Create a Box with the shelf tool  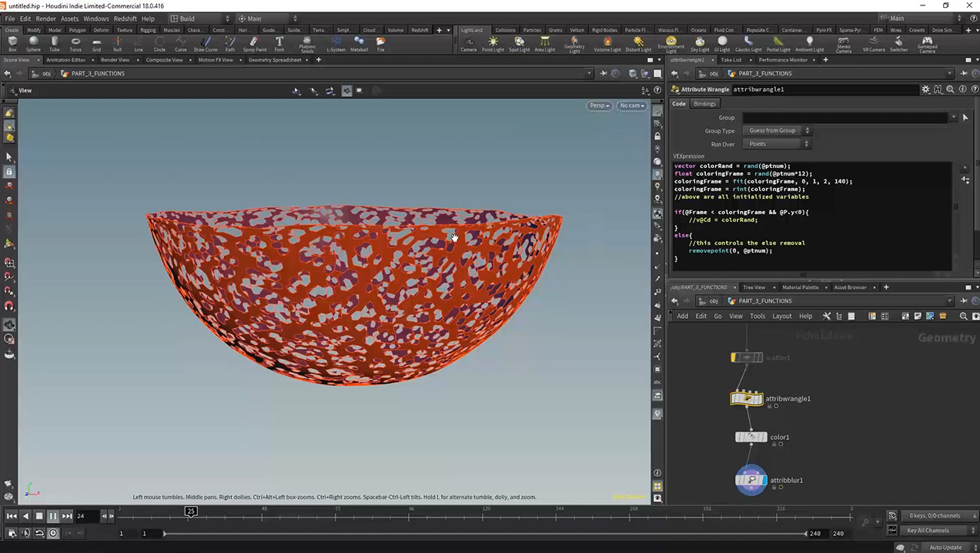[x=12, y=43]
